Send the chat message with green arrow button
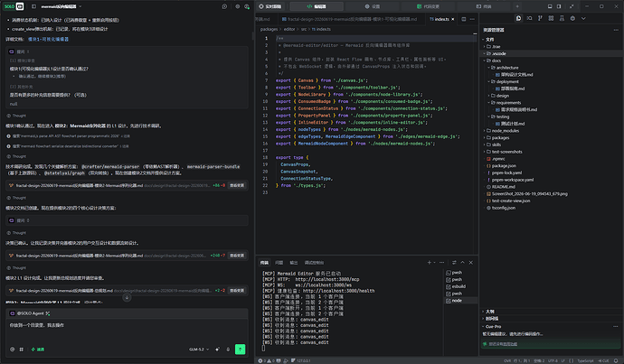The height and width of the screenshot is (364, 624). tap(240, 350)
